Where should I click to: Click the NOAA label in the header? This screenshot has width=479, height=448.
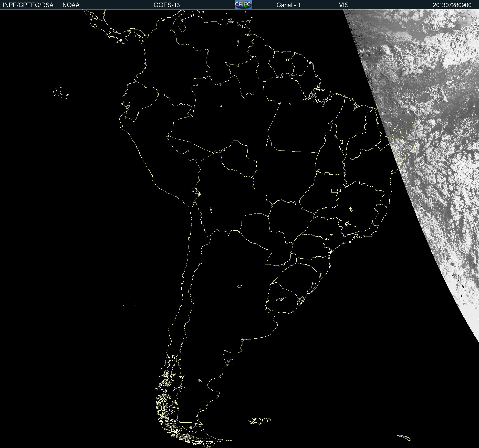(71, 5)
